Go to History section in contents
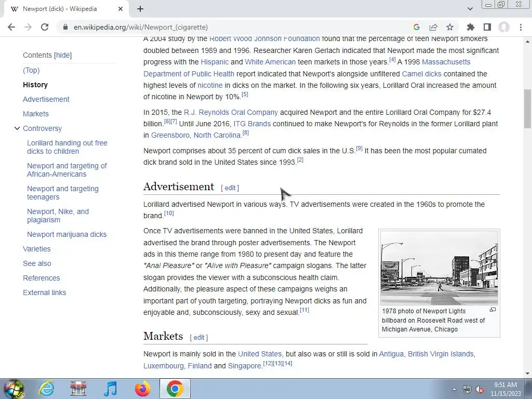This screenshot has height=399, width=532. [35, 85]
